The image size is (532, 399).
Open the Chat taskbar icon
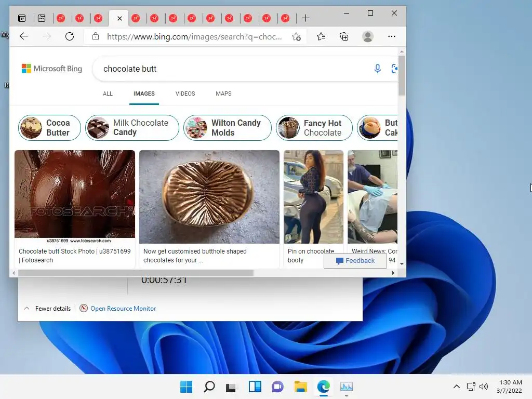coord(277,387)
